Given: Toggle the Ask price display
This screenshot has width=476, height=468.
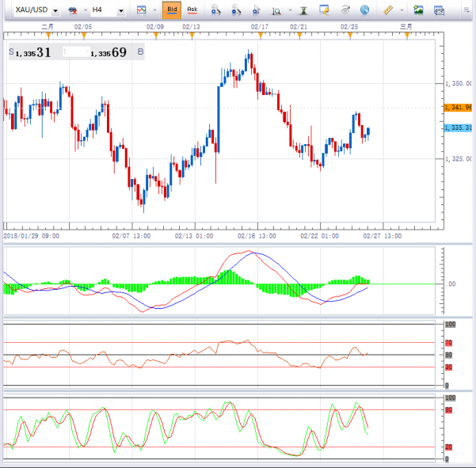Looking at the screenshot, I should click(x=192, y=10).
